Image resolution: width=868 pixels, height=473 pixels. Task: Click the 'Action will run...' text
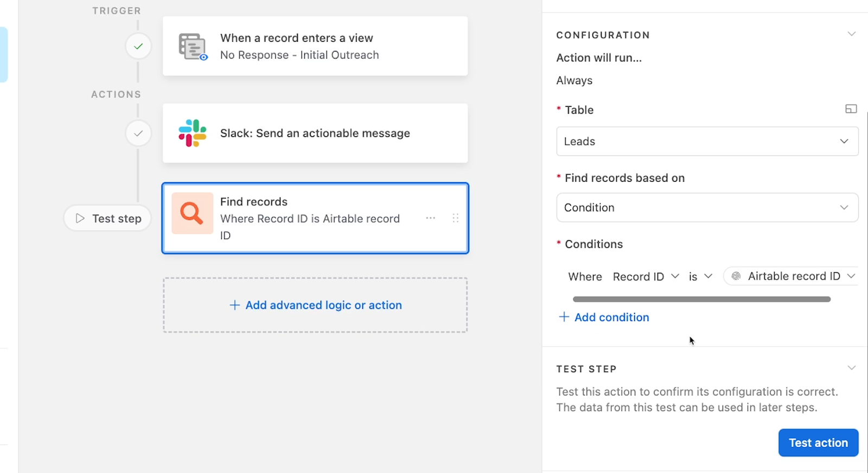pyautogui.click(x=599, y=57)
